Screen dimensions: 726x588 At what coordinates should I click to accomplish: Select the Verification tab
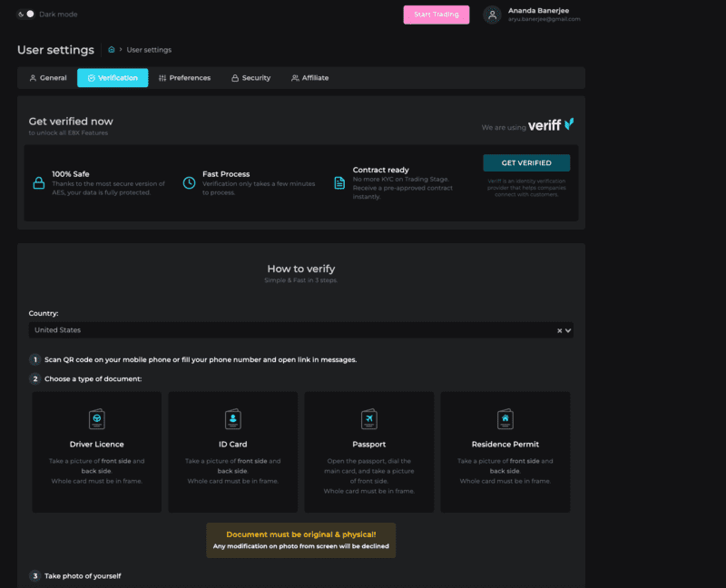click(113, 78)
